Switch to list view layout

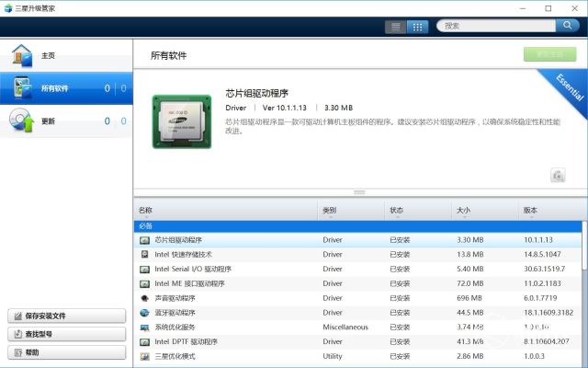click(x=396, y=27)
